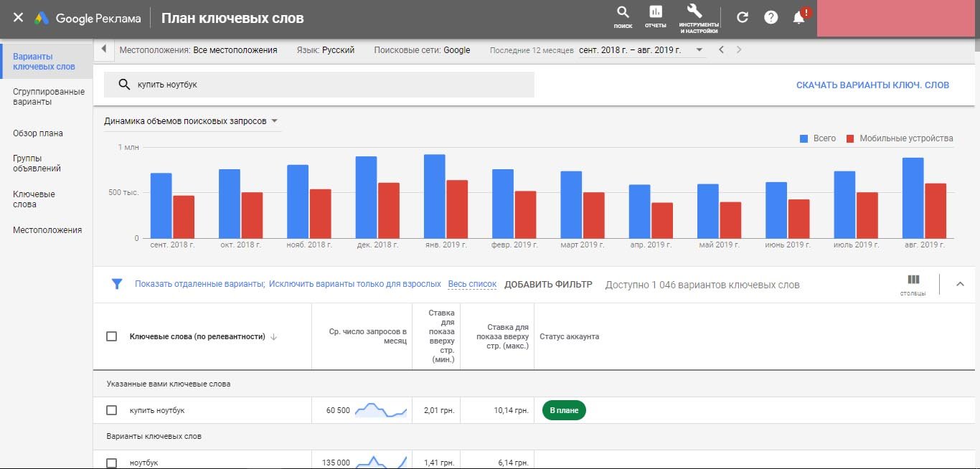The width and height of the screenshot is (980, 469).
Task: Refresh the page with the reload icon
Action: tap(743, 17)
